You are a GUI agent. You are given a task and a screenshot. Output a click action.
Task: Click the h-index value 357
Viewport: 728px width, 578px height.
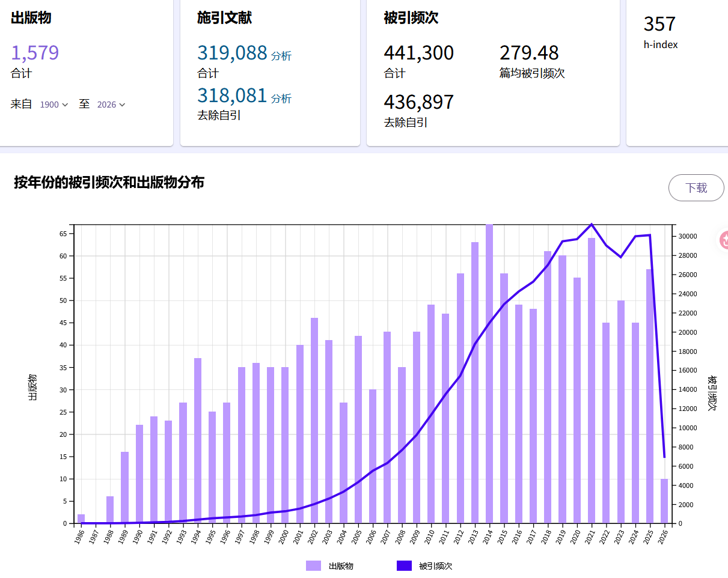pyautogui.click(x=659, y=24)
